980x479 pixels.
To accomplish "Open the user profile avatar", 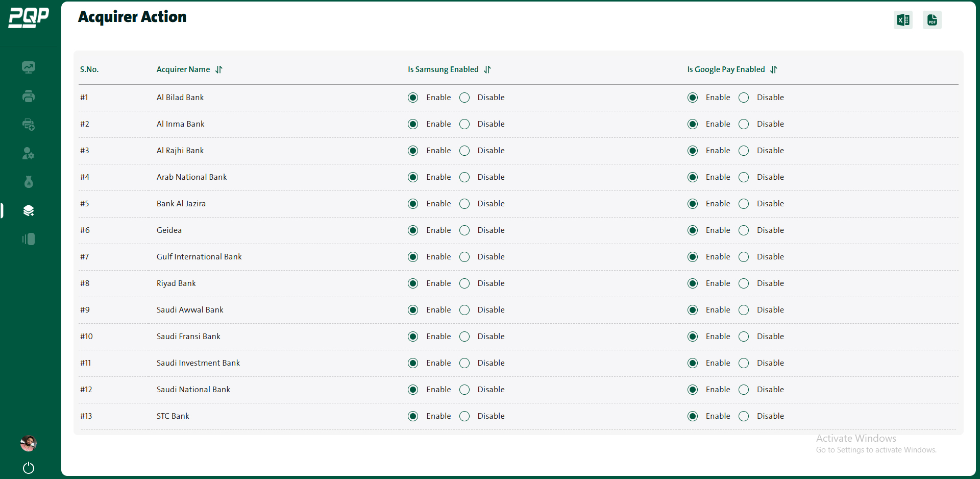I will tap(28, 443).
